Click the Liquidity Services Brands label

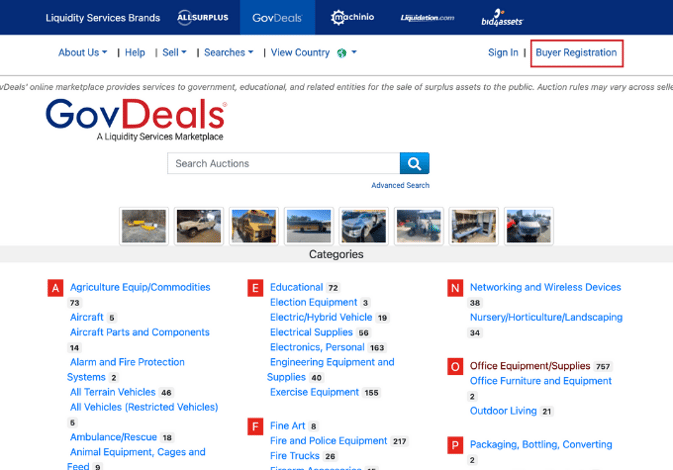[x=103, y=18]
